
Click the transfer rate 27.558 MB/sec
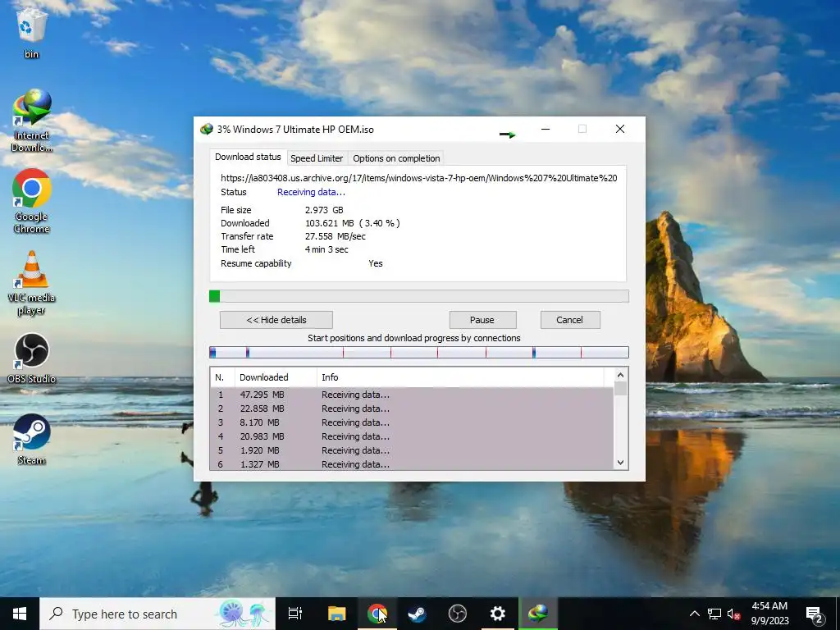pos(336,236)
